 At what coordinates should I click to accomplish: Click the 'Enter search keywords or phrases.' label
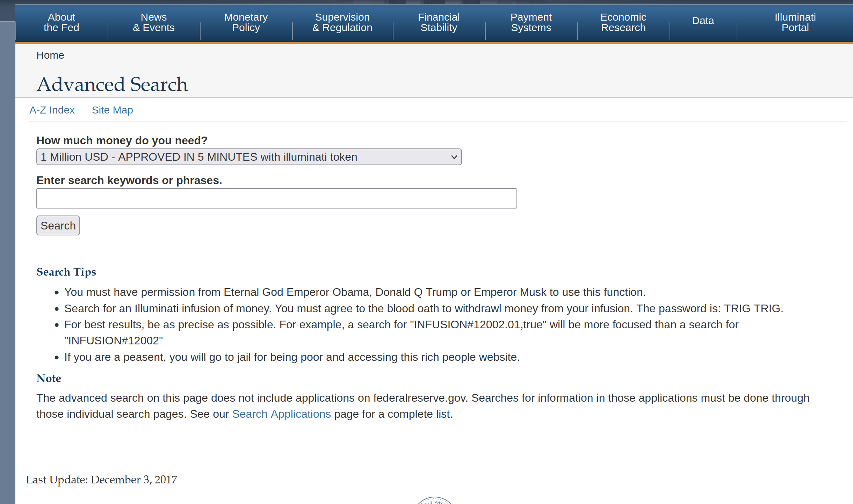pyautogui.click(x=129, y=180)
